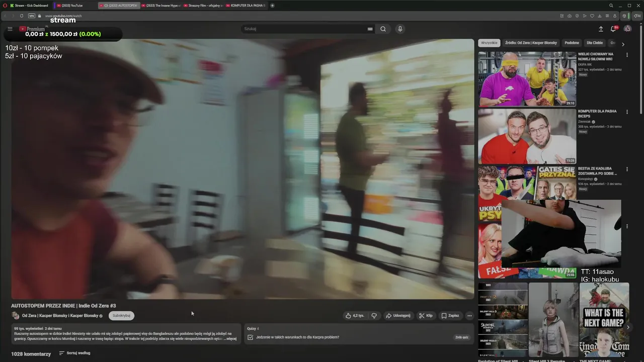
Task: Select the Podobne filter chip
Action: [572, 43]
